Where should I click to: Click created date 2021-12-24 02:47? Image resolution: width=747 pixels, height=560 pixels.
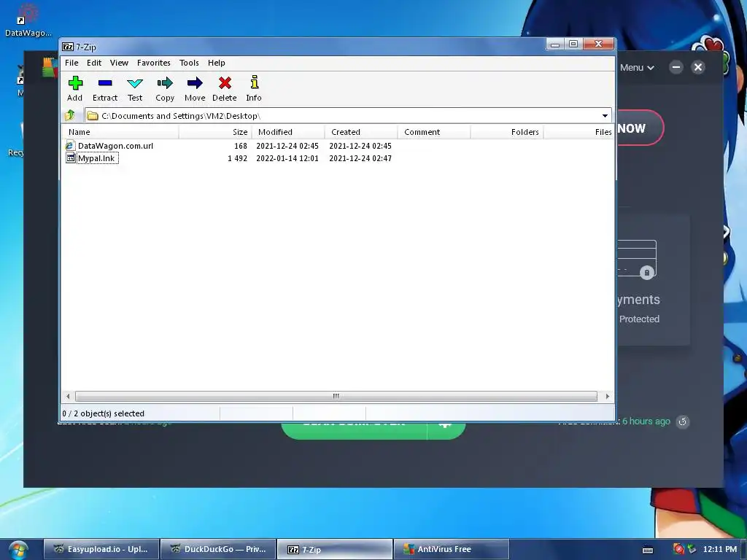(360, 158)
